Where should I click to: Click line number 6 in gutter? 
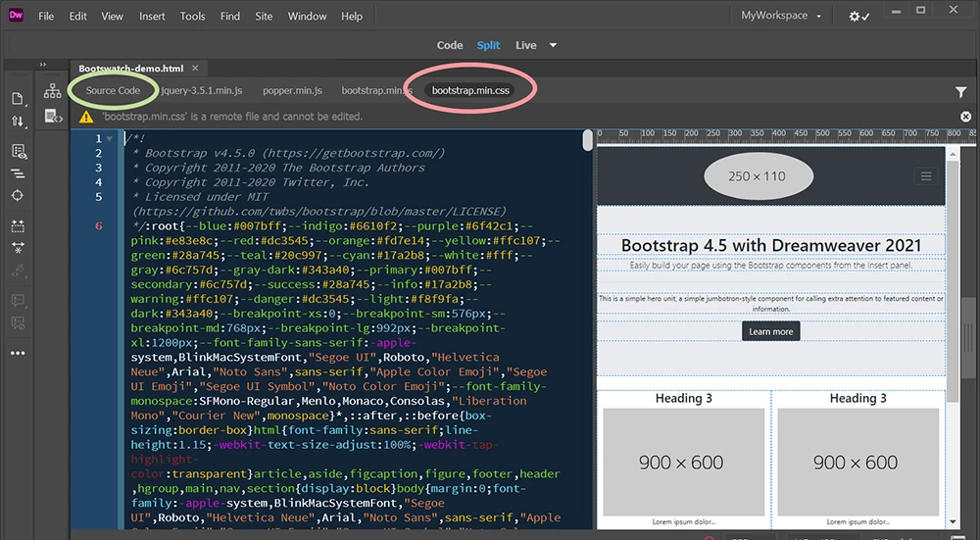pos(98,225)
